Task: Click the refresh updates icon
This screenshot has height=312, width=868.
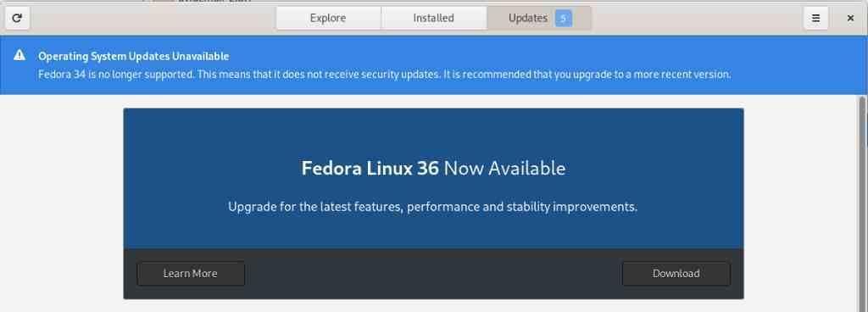Action: click(17, 19)
